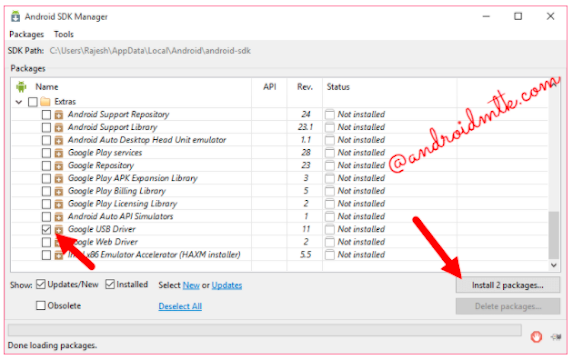573x360 pixels.
Task: Tick Android Support Library checkbox
Action: (x=46, y=128)
